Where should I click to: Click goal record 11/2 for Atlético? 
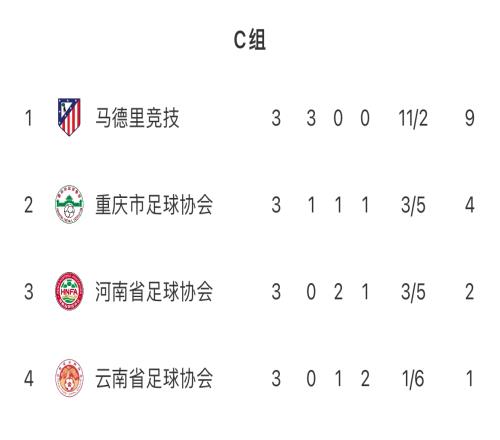tap(413, 118)
